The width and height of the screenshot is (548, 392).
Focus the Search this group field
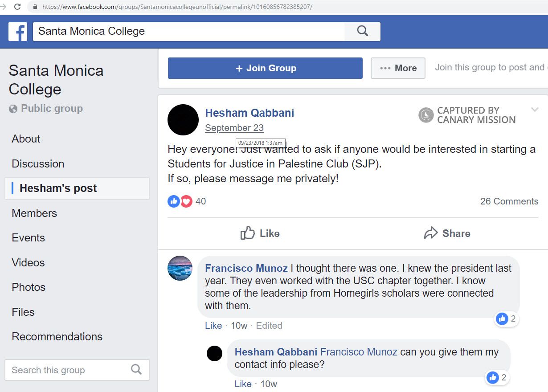pyautogui.click(x=67, y=370)
